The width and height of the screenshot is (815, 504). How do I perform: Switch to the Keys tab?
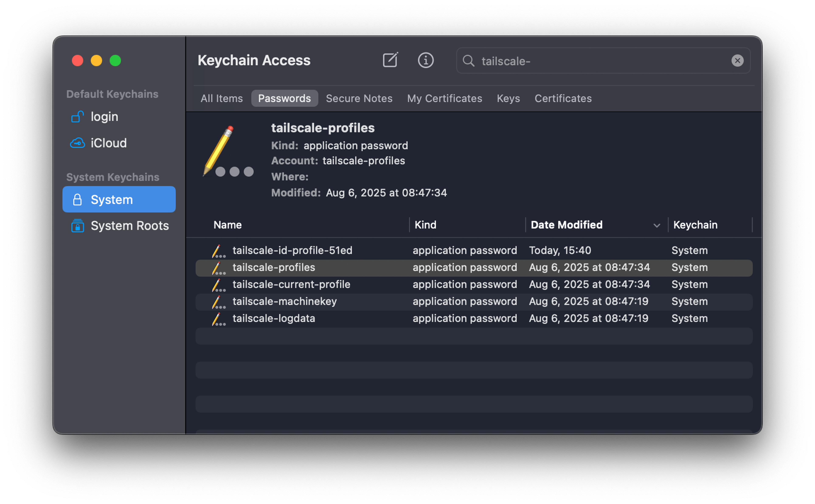[508, 98]
